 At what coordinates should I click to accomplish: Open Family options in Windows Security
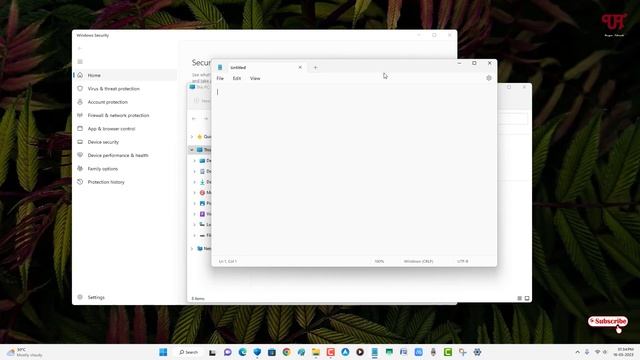(125, 169)
